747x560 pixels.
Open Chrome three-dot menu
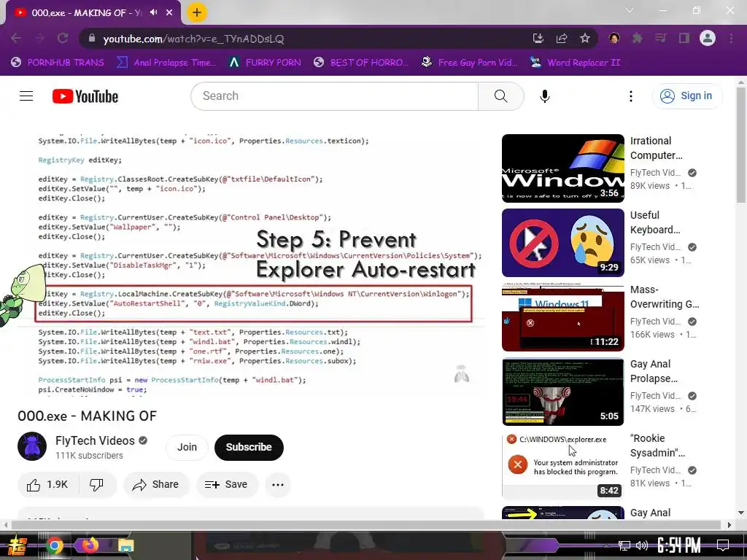(x=731, y=38)
